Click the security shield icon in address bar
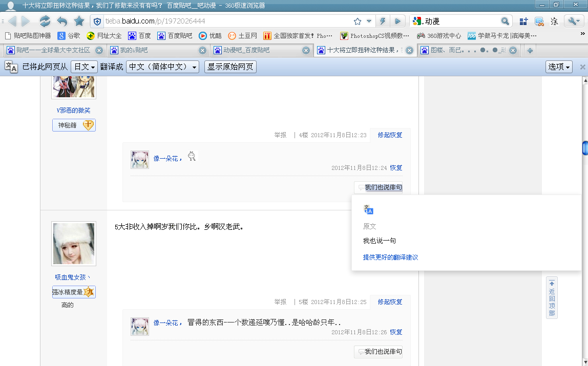 coord(97,21)
